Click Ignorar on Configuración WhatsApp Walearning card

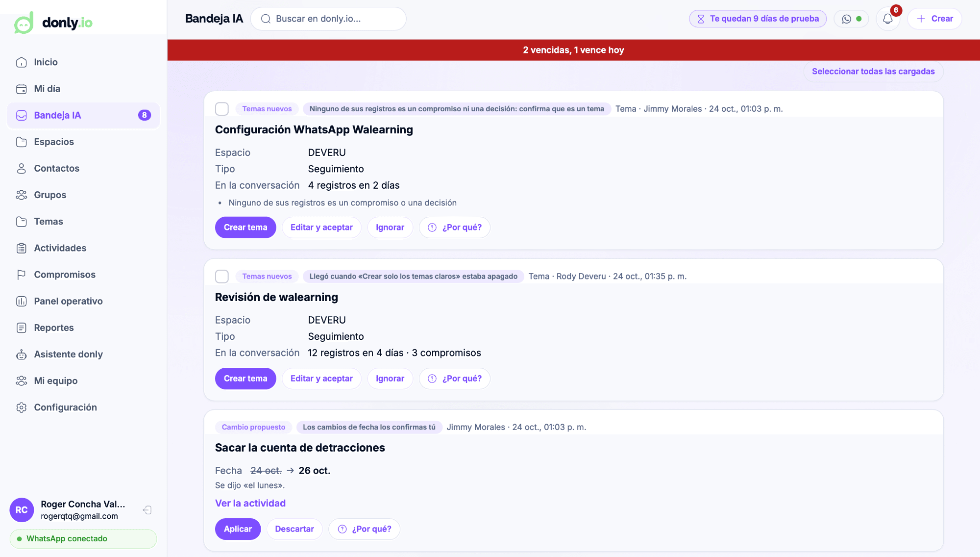390,228
